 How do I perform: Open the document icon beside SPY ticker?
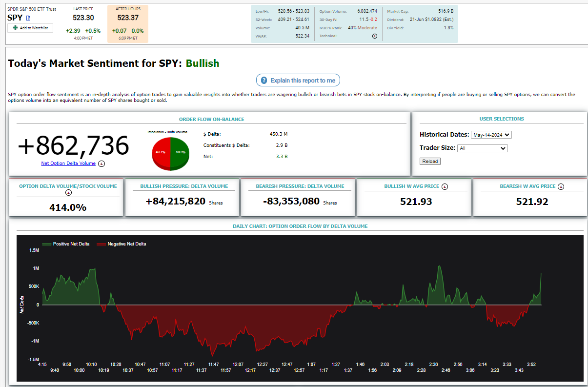(28, 18)
